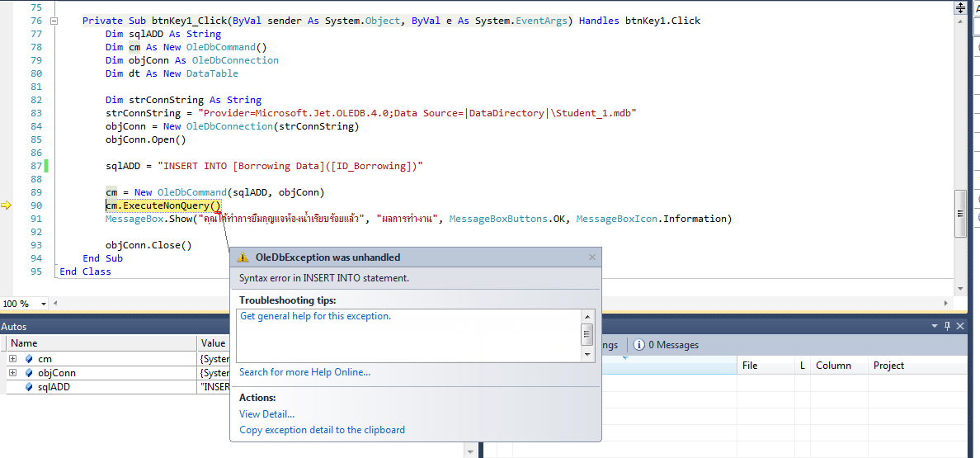Click the yellow current-statement arrow in margin
The width and height of the screenshot is (980, 458).
[x=6, y=205]
